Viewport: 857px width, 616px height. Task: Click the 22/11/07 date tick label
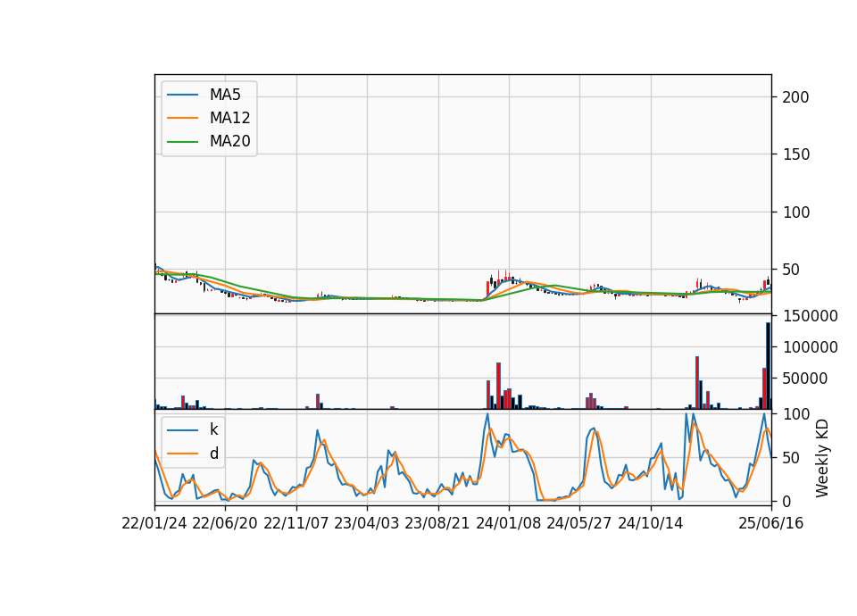click(x=296, y=523)
